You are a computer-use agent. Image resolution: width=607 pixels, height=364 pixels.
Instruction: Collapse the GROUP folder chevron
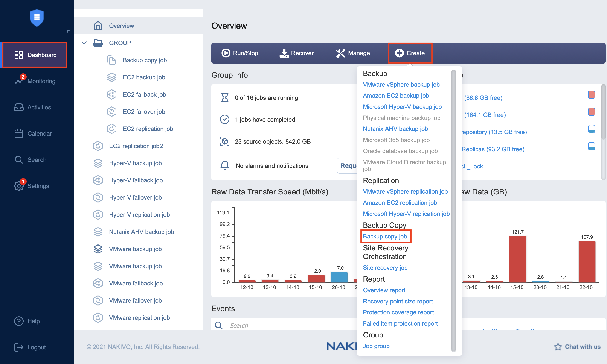click(84, 43)
